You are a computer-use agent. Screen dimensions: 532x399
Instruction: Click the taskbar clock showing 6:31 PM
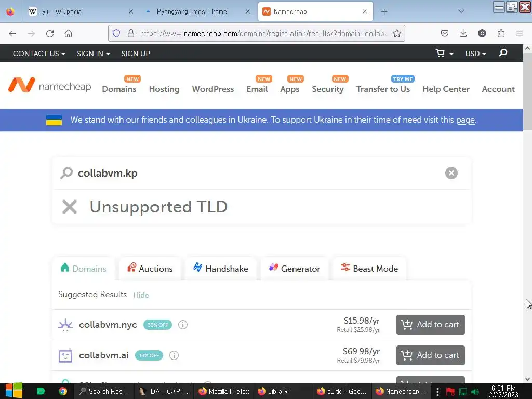503,392
